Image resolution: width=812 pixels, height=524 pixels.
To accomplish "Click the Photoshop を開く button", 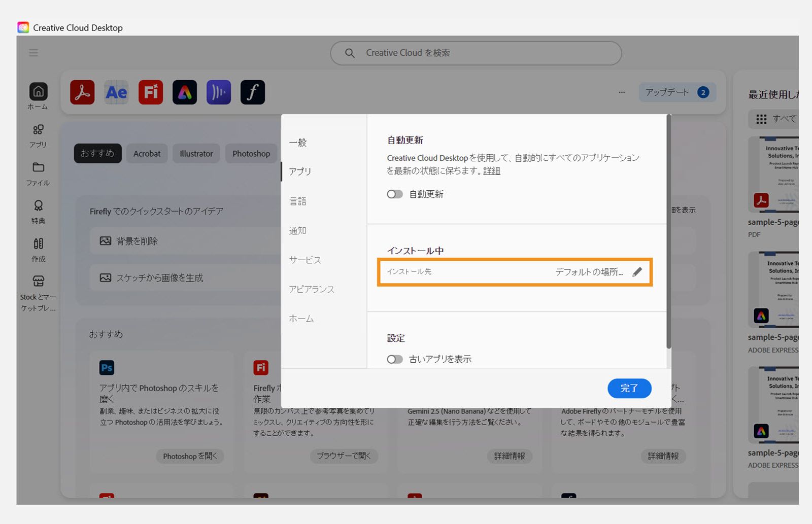I will [190, 456].
